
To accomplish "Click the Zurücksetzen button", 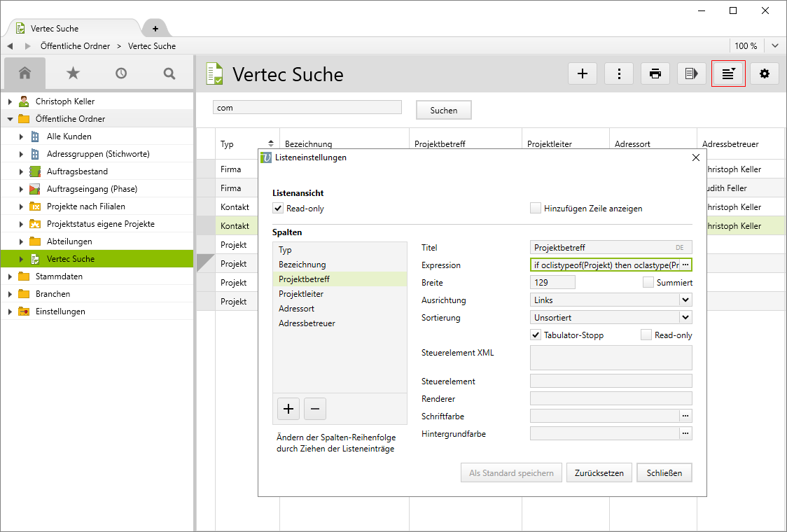I will click(x=599, y=473).
